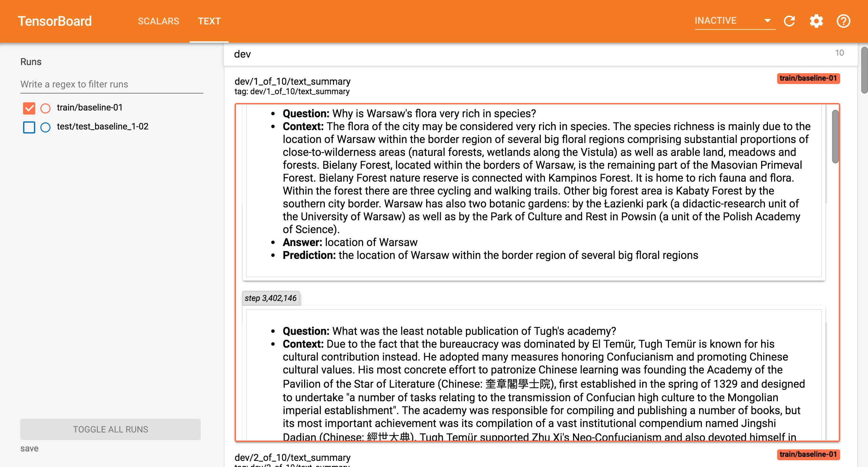868x467 pixels.
Task: Select the train/baseline-01 radio circle
Action: (x=45, y=108)
